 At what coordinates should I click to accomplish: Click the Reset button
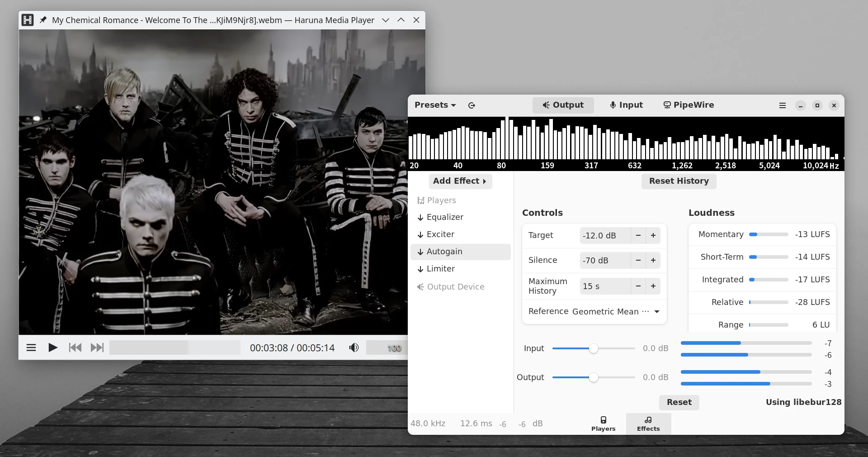679,402
